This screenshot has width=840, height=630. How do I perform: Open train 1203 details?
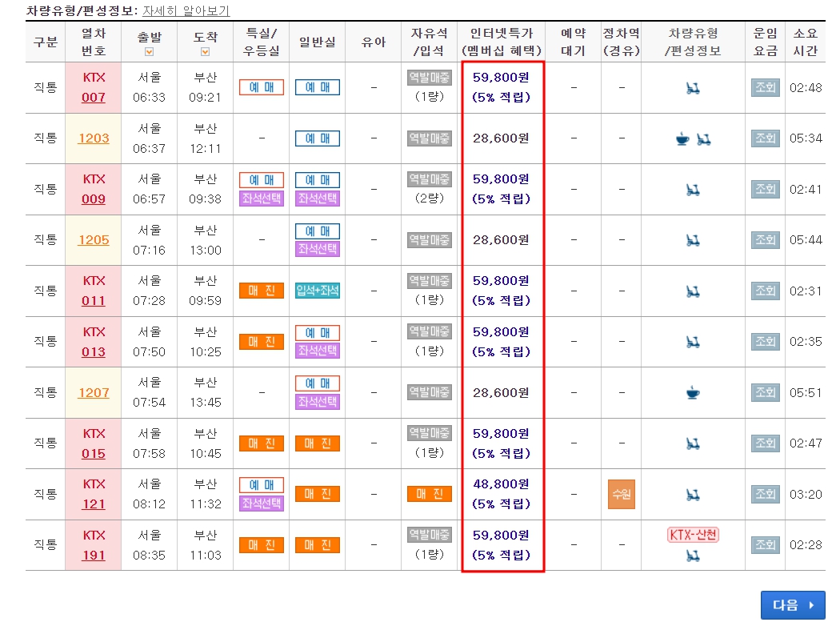94,138
